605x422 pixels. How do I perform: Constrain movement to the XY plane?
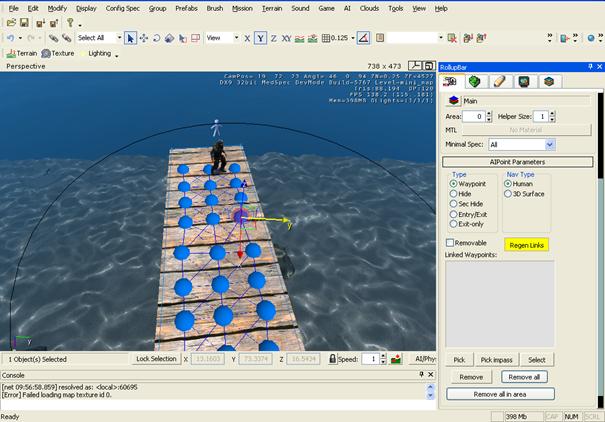(x=286, y=38)
